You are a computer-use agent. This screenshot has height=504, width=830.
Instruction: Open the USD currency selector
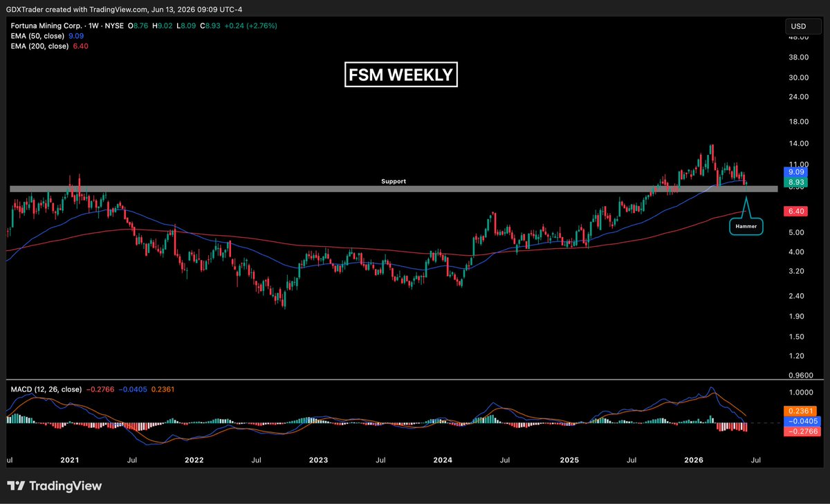(x=803, y=27)
